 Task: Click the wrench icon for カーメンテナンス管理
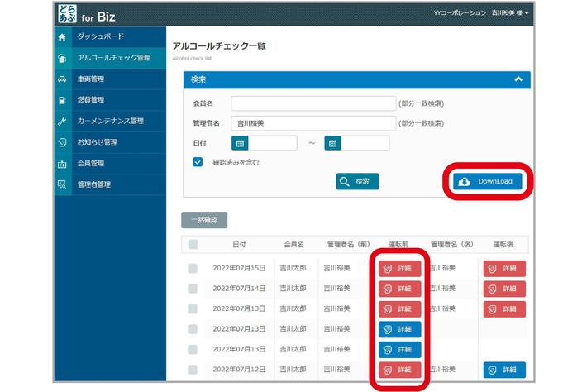point(62,122)
